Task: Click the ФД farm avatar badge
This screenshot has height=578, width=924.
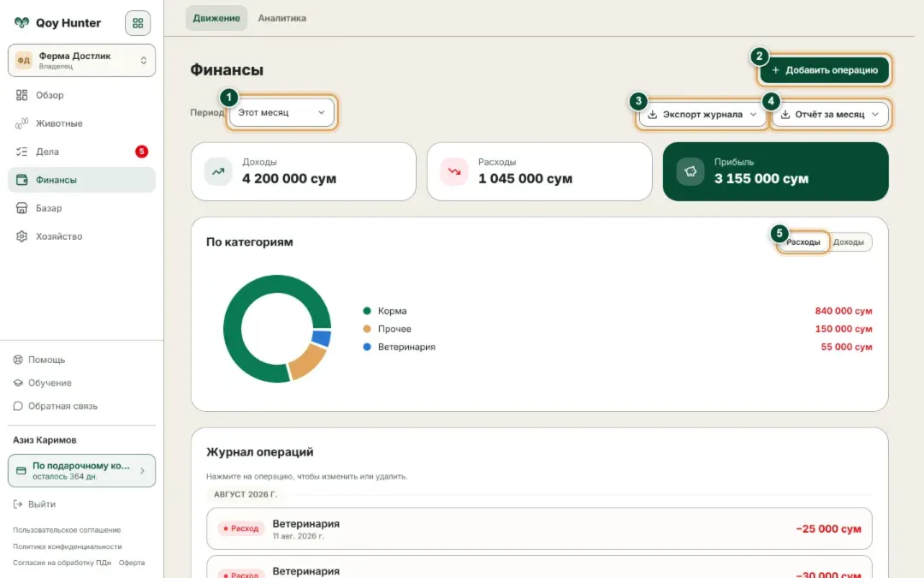Action: [24, 60]
